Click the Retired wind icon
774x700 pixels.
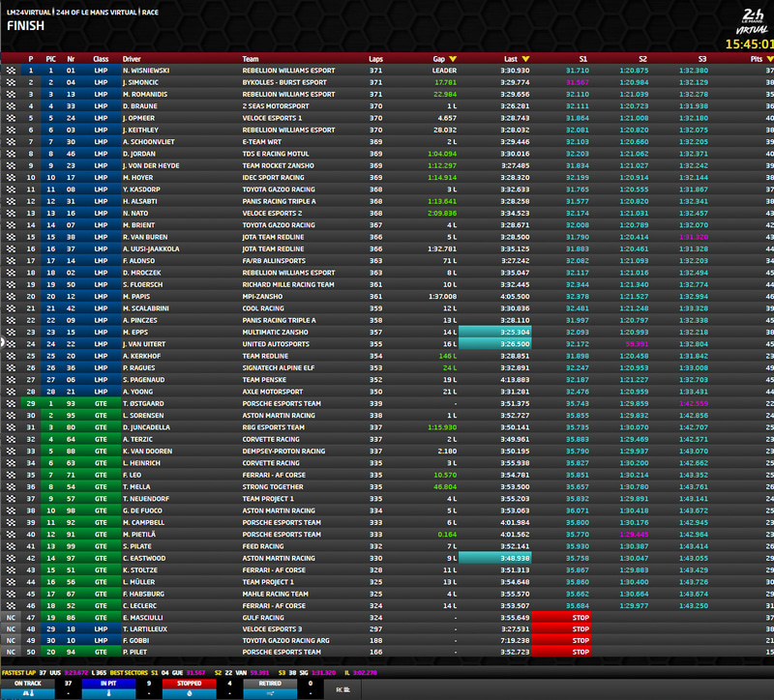(270, 693)
